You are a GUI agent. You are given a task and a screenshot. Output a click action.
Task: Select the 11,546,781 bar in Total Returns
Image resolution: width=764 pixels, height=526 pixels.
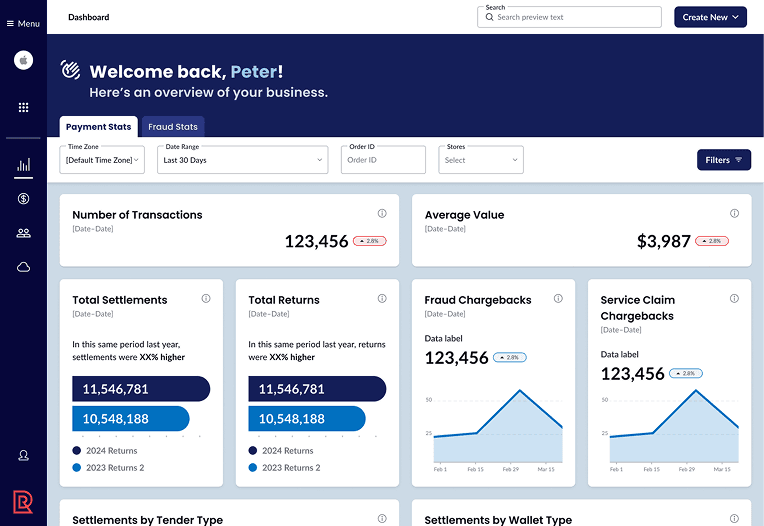(317, 389)
